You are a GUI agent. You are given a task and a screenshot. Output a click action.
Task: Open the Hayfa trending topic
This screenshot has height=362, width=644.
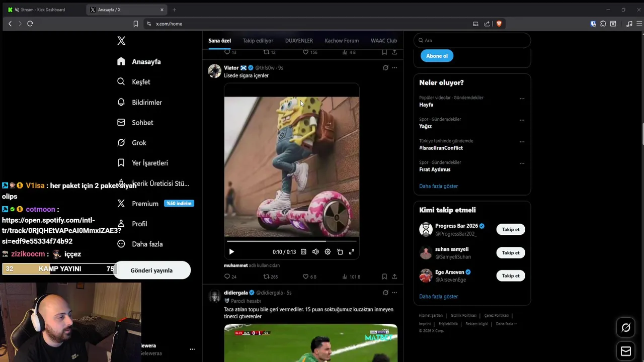pos(426,105)
